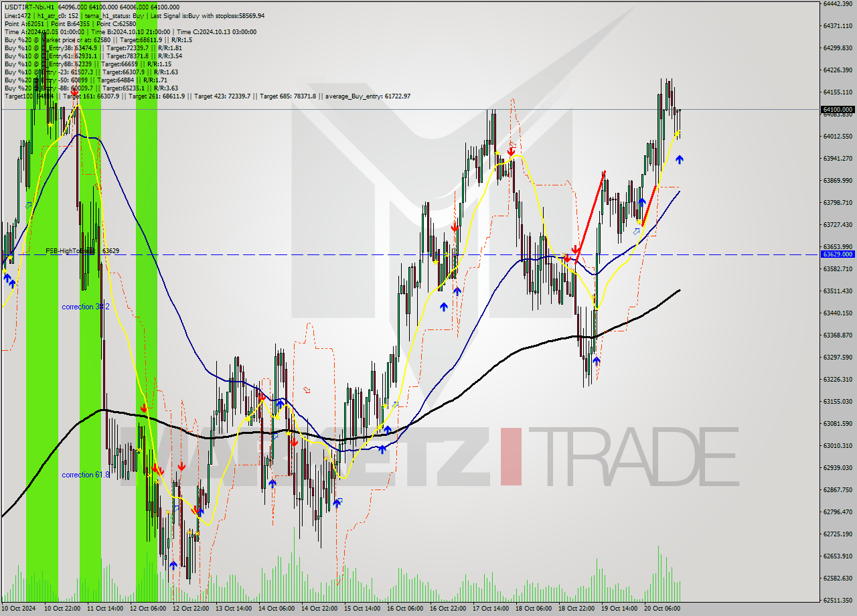Click the 'Target 423: 72339.7' text
Screen dimensions: 857x616
tap(222, 96)
